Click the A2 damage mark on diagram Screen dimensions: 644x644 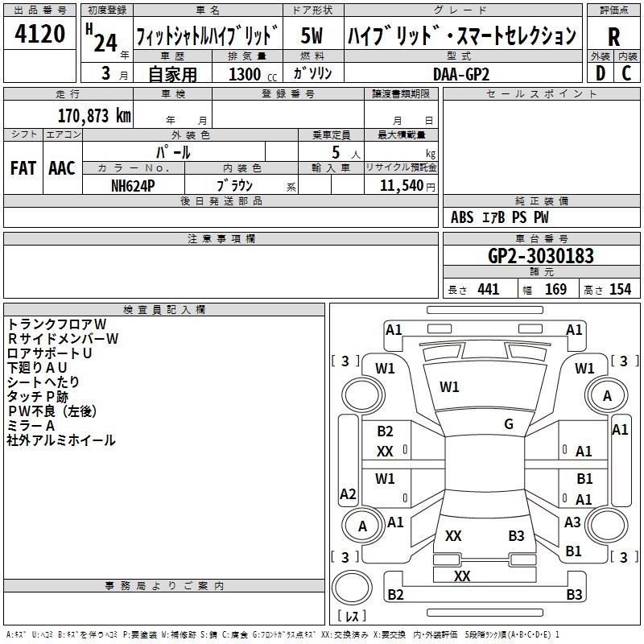(x=348, y=493)
